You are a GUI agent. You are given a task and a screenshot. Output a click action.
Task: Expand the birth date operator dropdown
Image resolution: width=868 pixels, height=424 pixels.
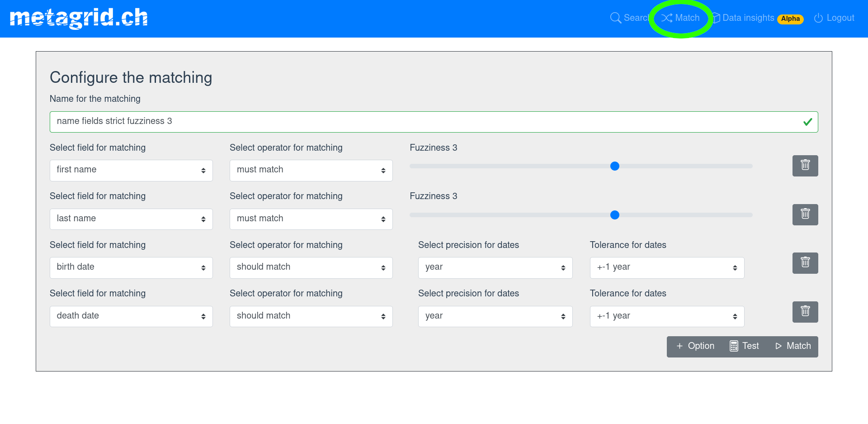point(311,267)
